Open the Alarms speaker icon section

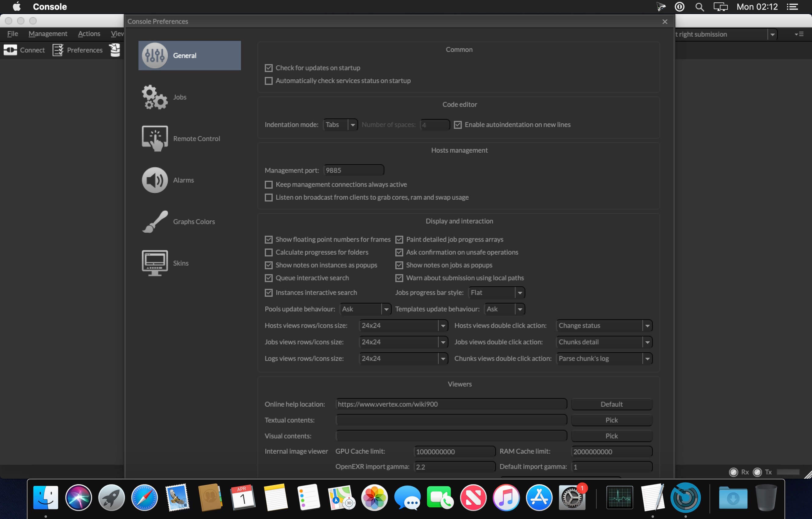click(154, 180)
